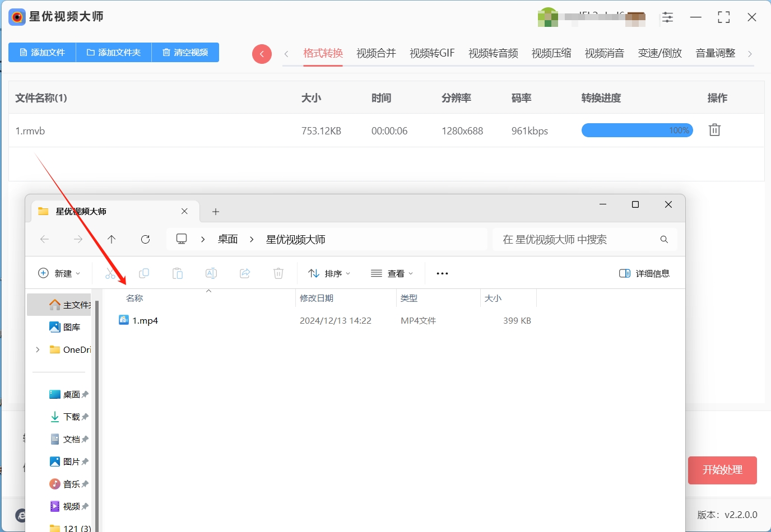Viewport: 771px width, 532px height.
Task: Click the Explorer Delete trash icon
Action: (278, 273)
